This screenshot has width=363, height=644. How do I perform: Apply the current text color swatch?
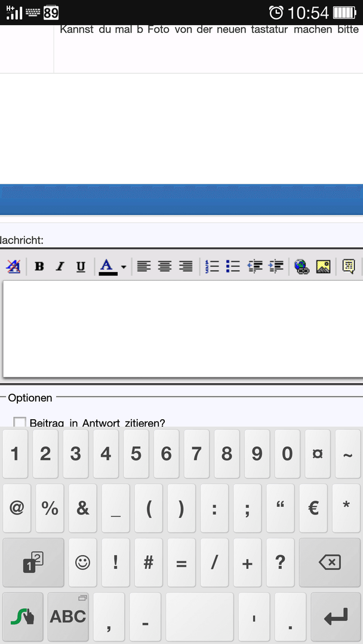(107, 267)
